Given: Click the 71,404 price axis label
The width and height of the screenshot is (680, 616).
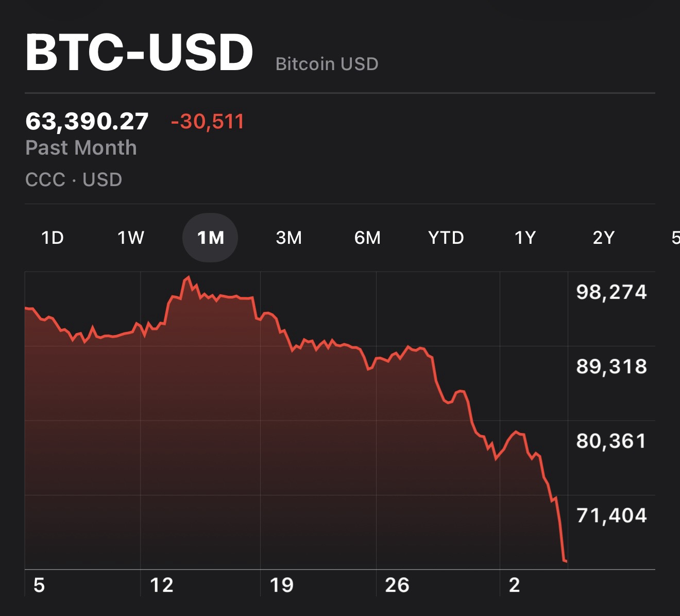Looking at the screenshot, I should (611, 515).
